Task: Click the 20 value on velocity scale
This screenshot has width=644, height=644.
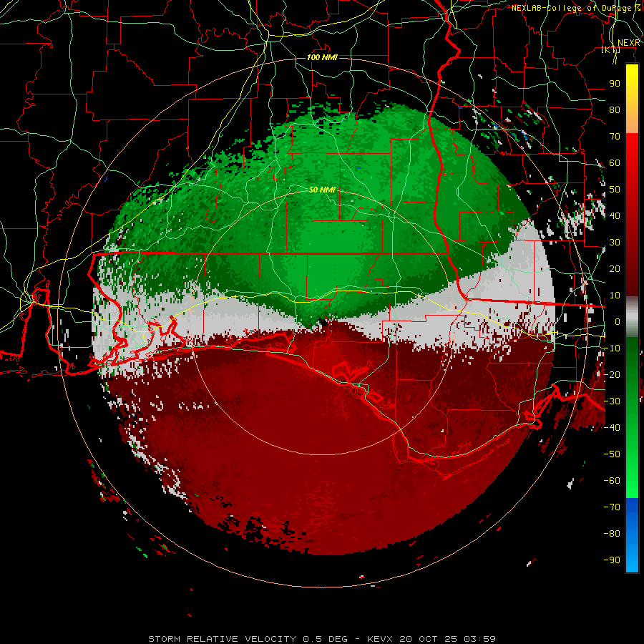Action: [x=615, y=268]
